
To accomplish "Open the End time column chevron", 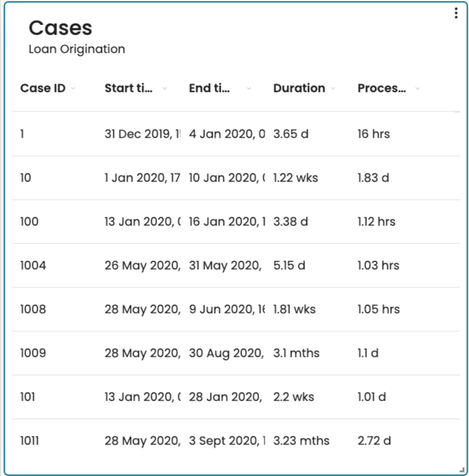I will tap(249, 88).
